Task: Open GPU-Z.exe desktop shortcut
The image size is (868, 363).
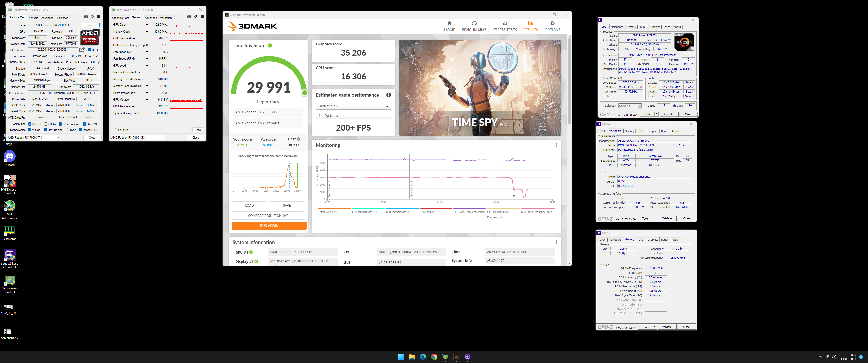Action: click(x=9, y=284)
